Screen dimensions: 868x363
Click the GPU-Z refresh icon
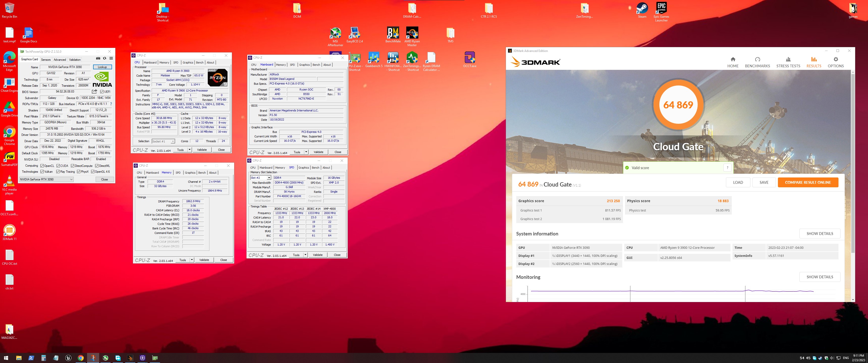click(104, 58)
